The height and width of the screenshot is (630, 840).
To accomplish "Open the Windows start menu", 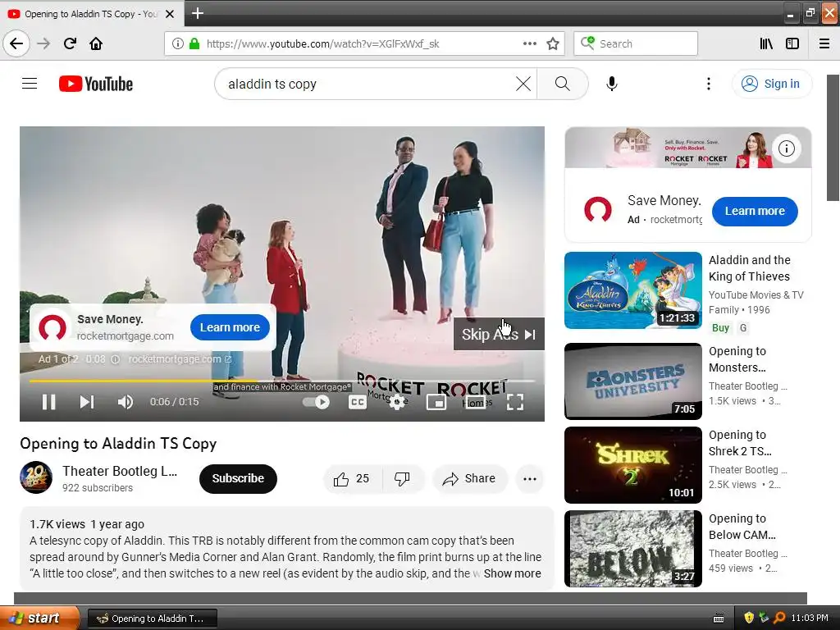I will [x=39, y=619].
